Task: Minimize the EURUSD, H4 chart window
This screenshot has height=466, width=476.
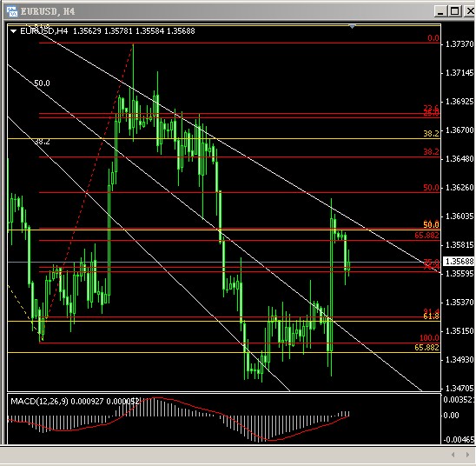Action: coord(440,11)
